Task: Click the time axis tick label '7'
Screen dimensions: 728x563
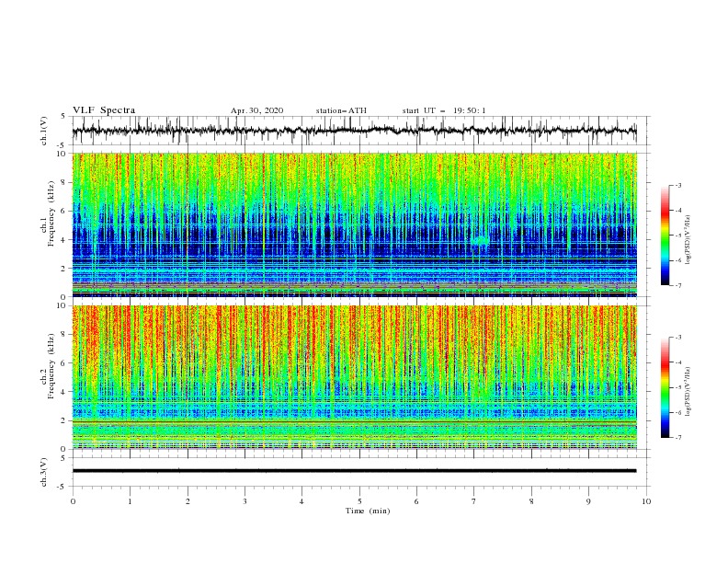Action: tap(474, 501)
